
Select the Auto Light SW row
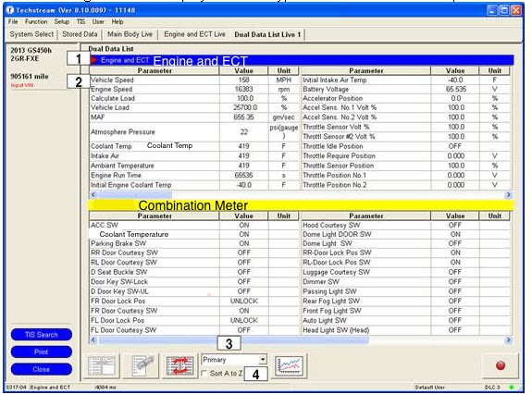coord(406,320)
